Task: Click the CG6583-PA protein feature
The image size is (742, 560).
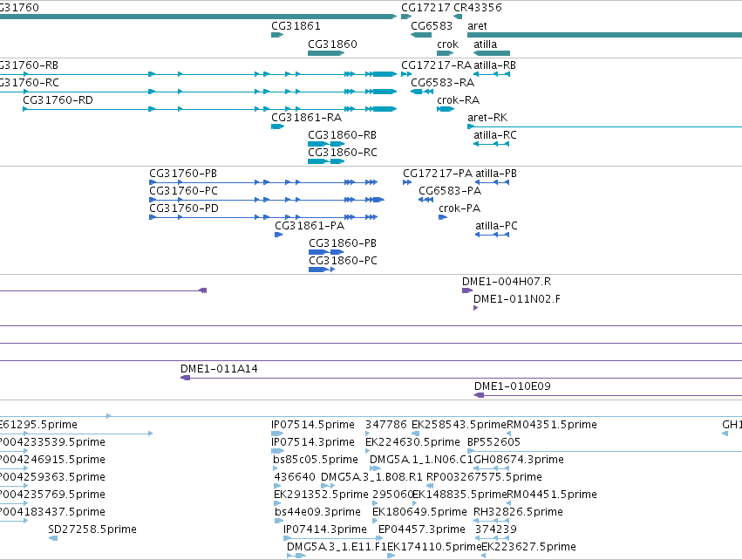Action: pos(425,200)
